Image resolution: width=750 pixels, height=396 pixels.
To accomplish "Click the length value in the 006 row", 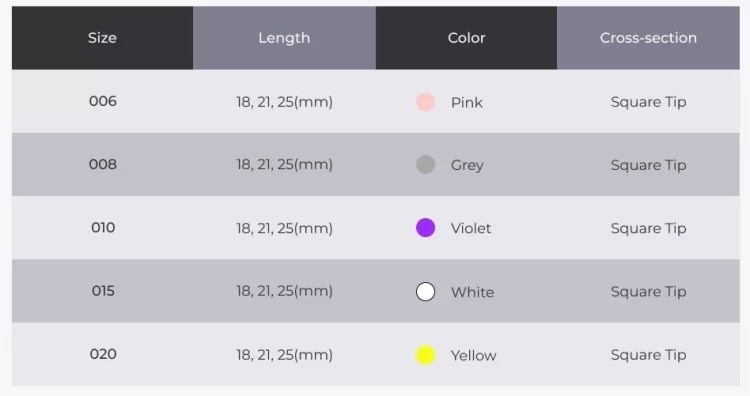I will [x=284, y=102].
